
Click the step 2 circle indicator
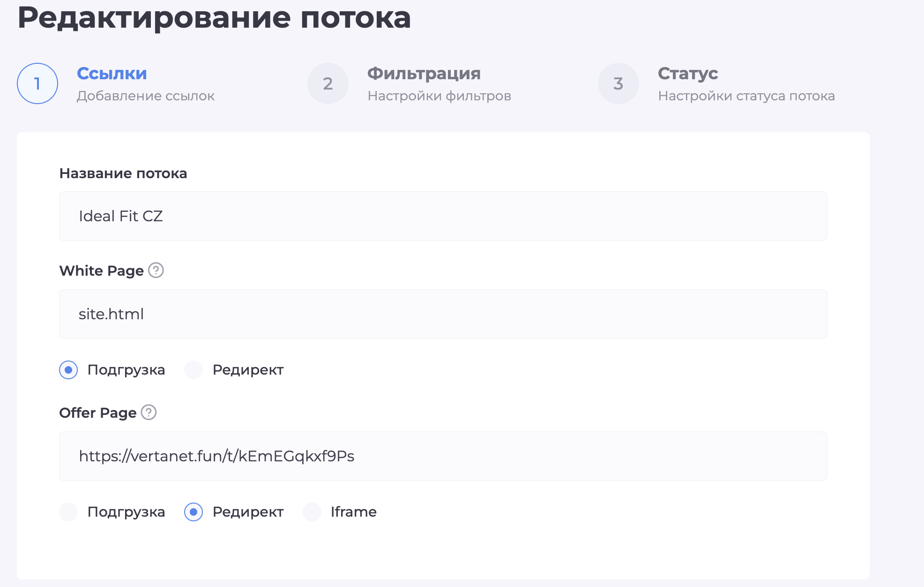(328, 83)
